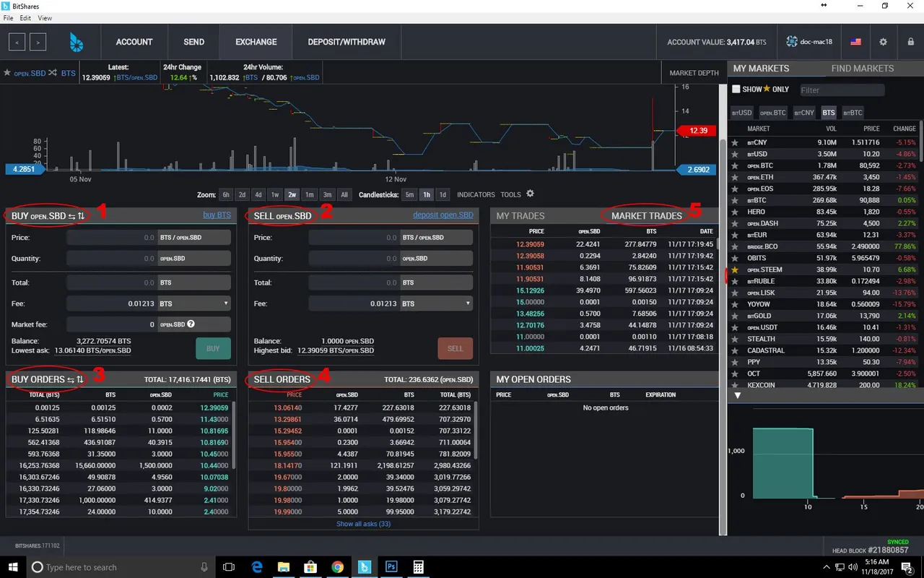The width and height of the screenshot is (924, 578).
Task: Click the BitShares logo in header
Action: click(x=76, y=42)
